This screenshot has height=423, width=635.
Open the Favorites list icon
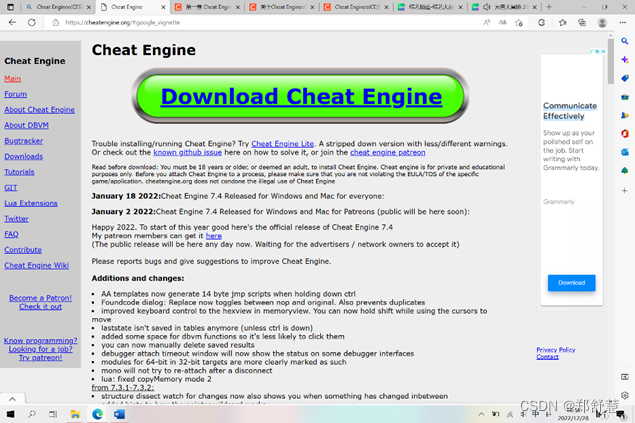tap(563, 23)
